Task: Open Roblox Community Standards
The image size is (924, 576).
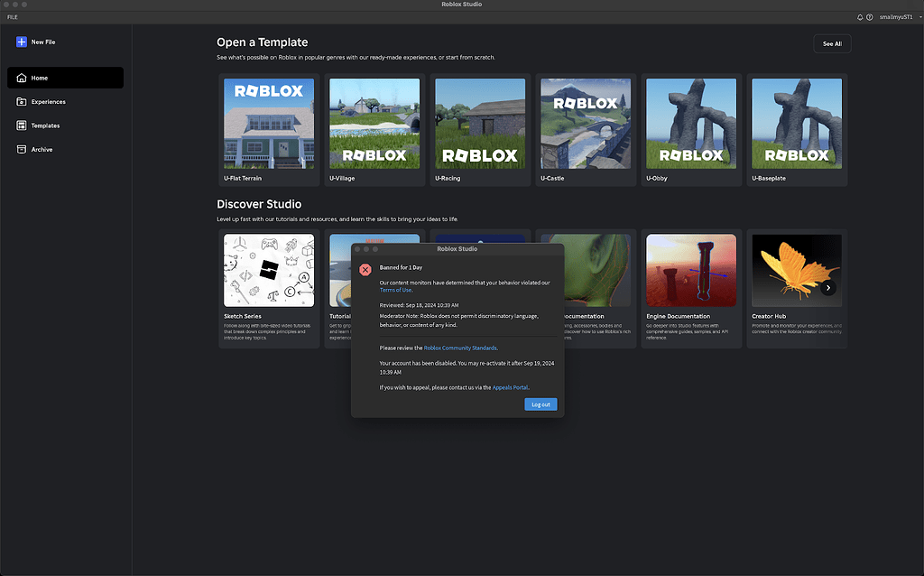Action: coord(460,348)
